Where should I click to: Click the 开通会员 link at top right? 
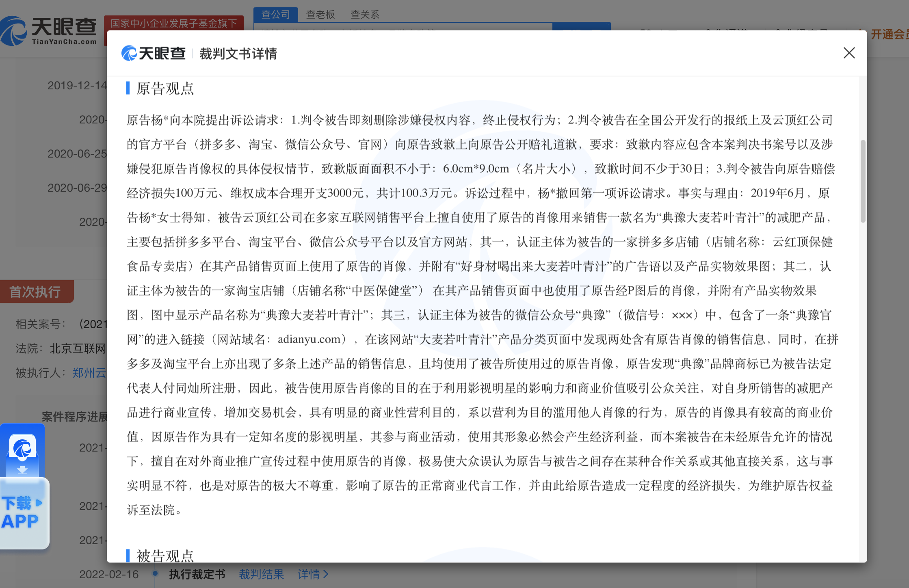[x=889, y=35]
